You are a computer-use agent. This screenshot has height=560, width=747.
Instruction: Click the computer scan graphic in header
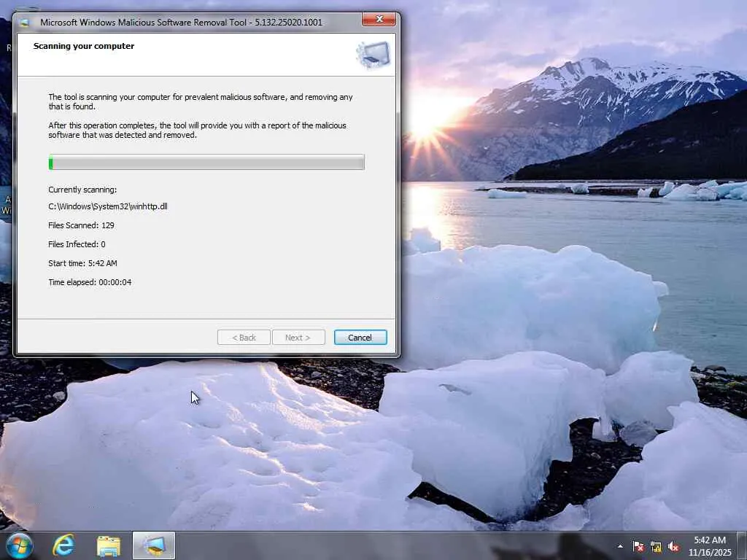pos(373,54)
